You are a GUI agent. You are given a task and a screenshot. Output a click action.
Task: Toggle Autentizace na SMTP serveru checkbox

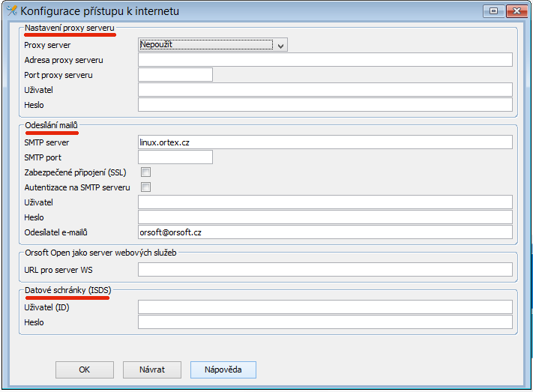click(x=146, y=187)
